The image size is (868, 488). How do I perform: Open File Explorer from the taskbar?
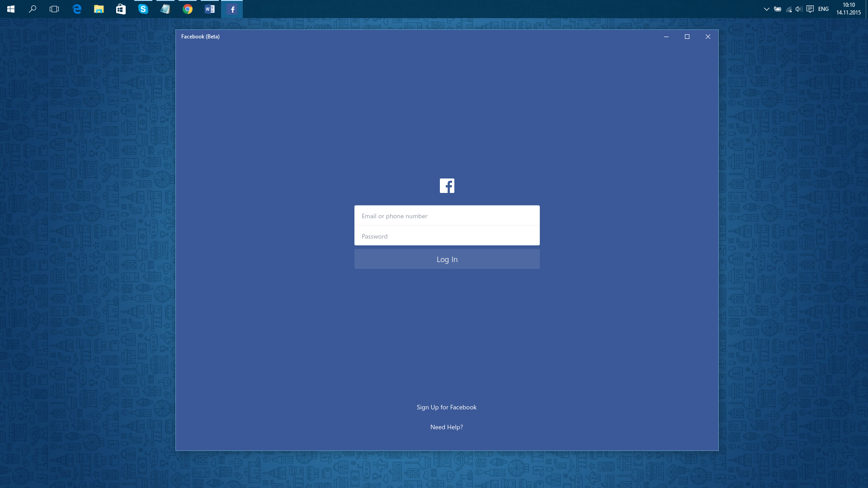click(x=99, y=9)
